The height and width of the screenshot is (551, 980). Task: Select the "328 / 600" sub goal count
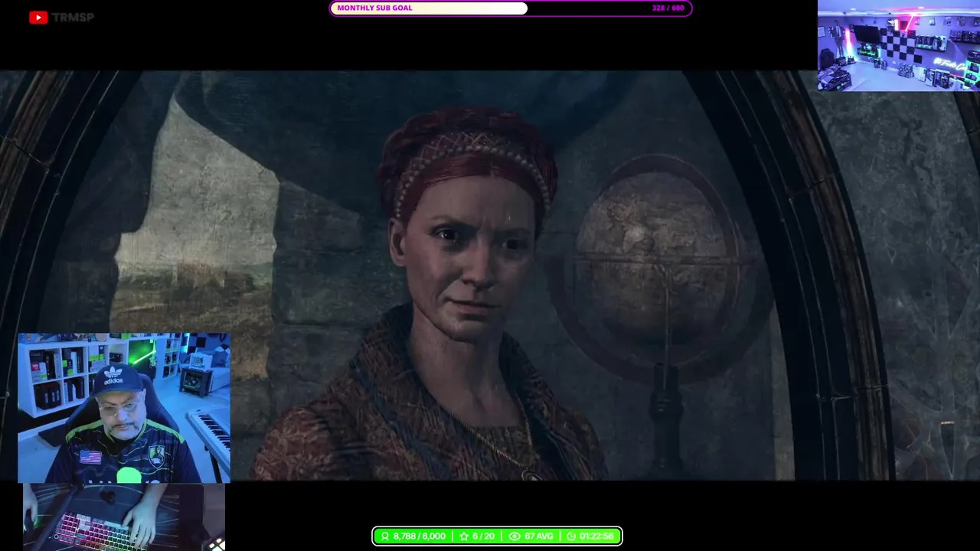pyautogui.click(x=668, y=8)
